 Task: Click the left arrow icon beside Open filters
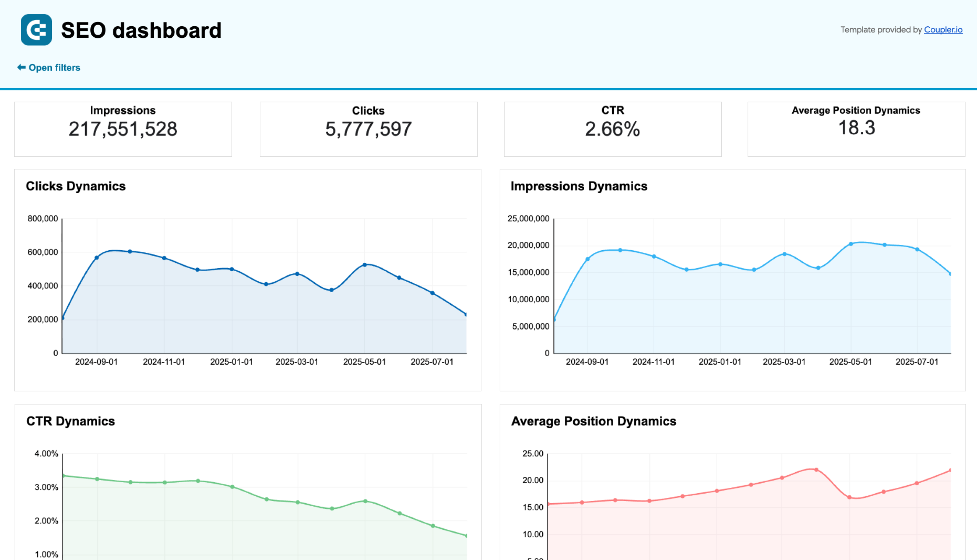coord(21,67)
